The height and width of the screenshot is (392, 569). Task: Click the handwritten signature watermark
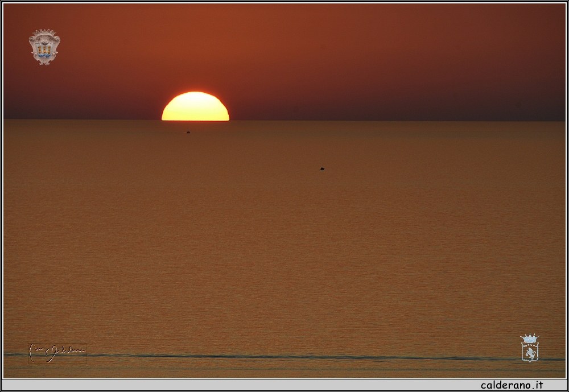tap(57, 353)
